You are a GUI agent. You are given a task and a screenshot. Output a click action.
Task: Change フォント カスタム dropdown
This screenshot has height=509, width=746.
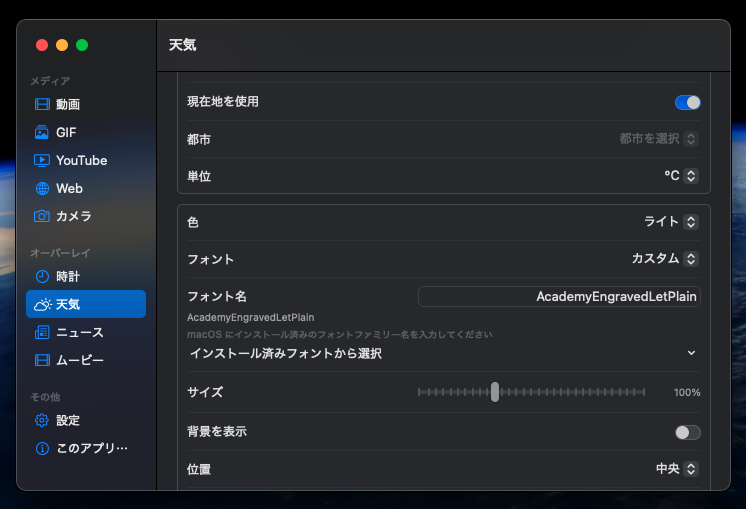point(664,259)
